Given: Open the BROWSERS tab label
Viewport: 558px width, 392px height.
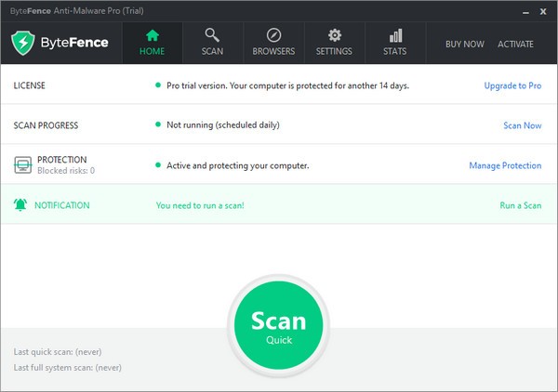Looking at the screenshot, I should coord(273,51).
